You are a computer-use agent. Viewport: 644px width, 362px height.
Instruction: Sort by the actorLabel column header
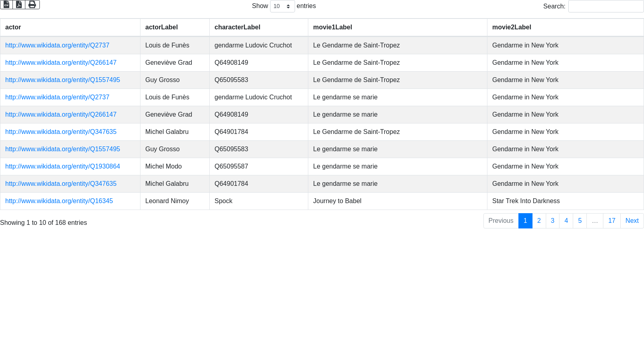click(175, 27)
